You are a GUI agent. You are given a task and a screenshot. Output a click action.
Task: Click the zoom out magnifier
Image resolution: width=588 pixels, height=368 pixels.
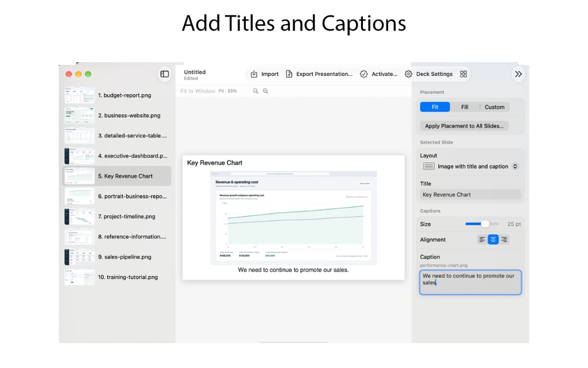256,91
